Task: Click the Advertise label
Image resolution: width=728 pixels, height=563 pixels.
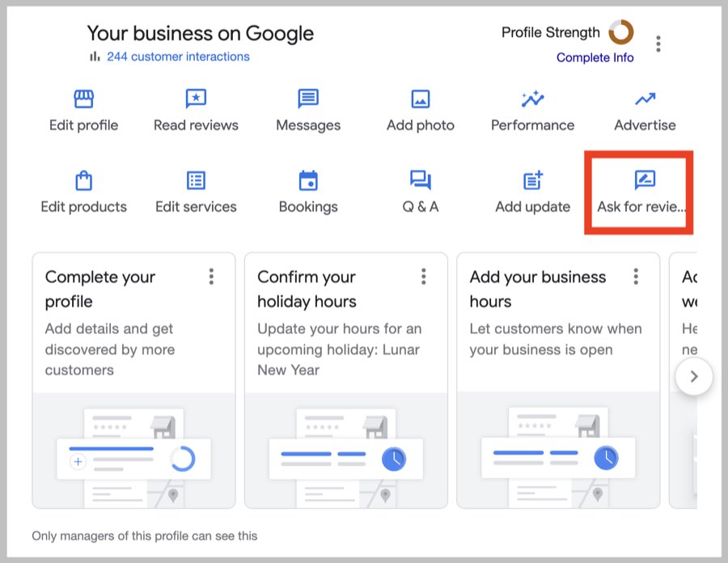Action: click(x=645, y=125)
